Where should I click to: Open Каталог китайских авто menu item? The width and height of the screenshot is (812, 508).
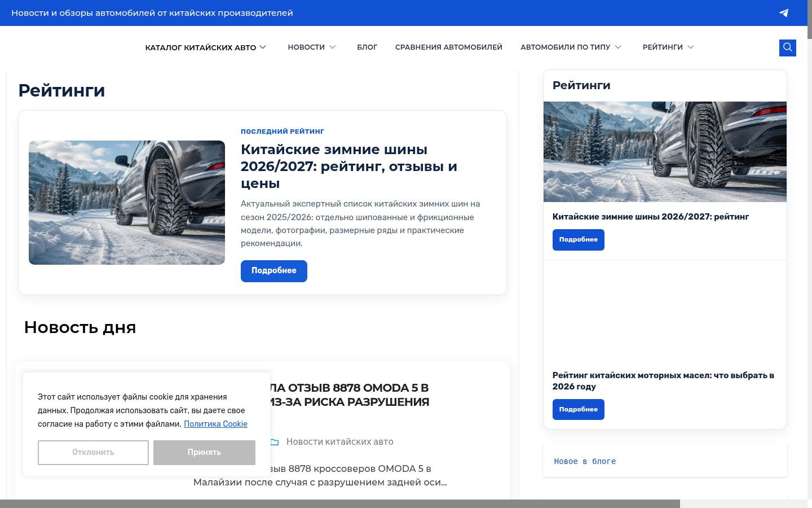(201, 47)
